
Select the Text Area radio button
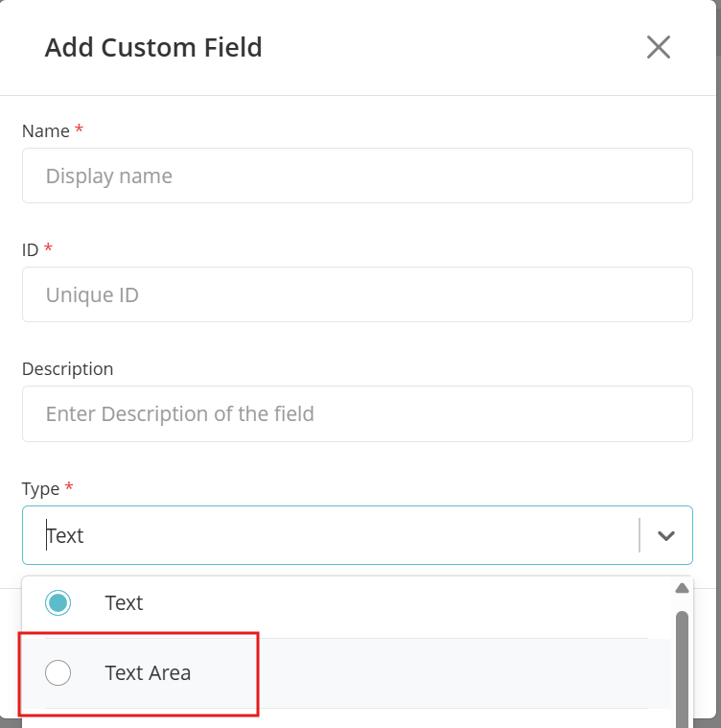tap(58, 673)
